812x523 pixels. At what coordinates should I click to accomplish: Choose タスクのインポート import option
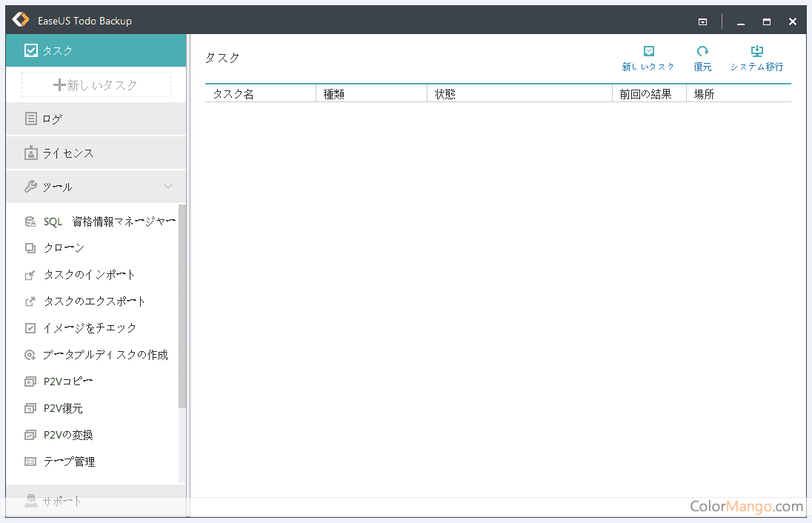point(89,275)
